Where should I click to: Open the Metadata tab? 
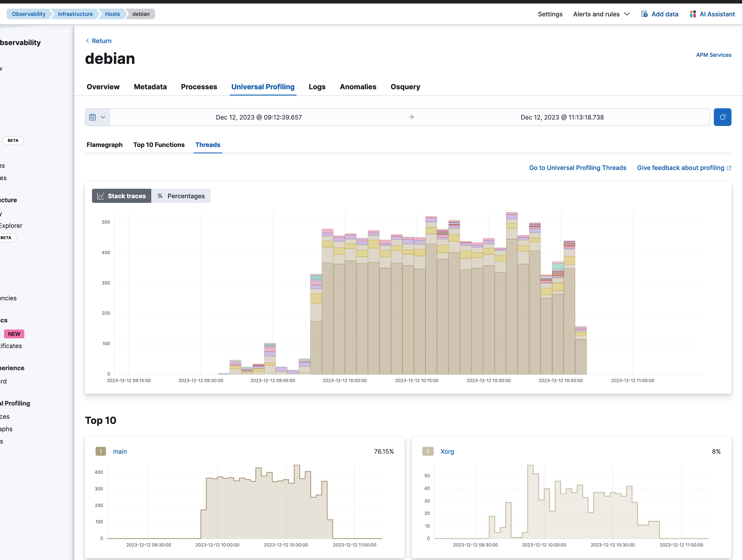[x=150, y=87]
